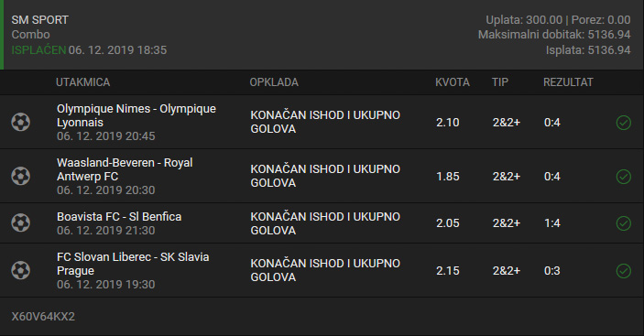Select the REZULTAT column header
This screenshot has width=644, height=336.
pyautogui.click(x=568, y=82)
